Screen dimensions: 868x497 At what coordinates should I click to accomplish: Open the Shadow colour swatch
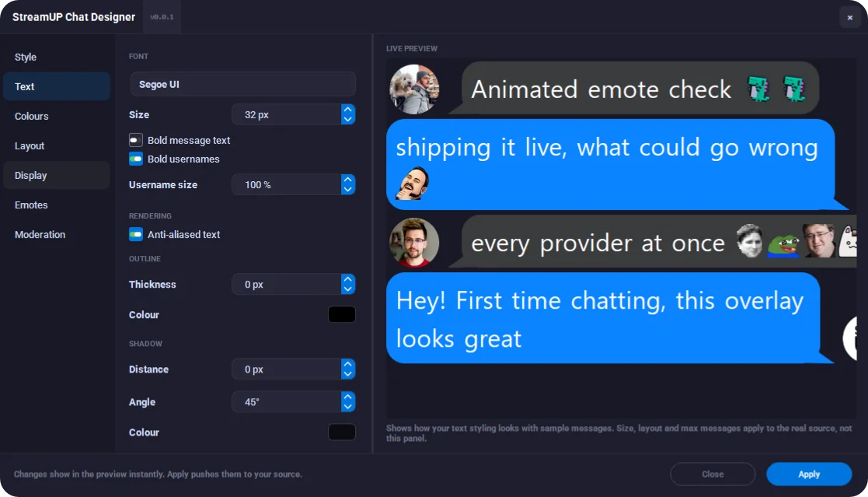pos(342,432)
